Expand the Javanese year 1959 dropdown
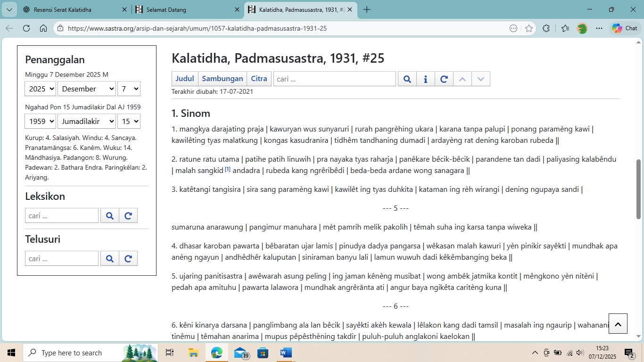 click(40, 121)
